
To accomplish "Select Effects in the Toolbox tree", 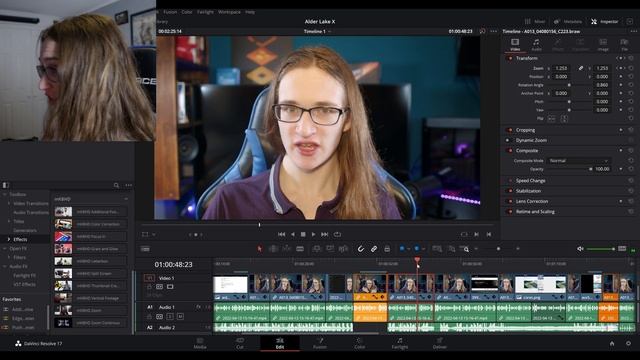I will point(20,239).
